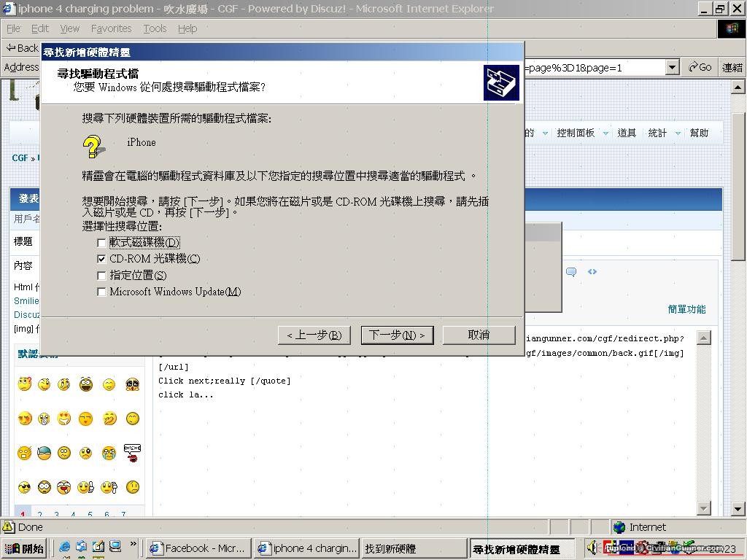
Task: Tick the Microsoft Windows Update checkbox
Action: 101,292
